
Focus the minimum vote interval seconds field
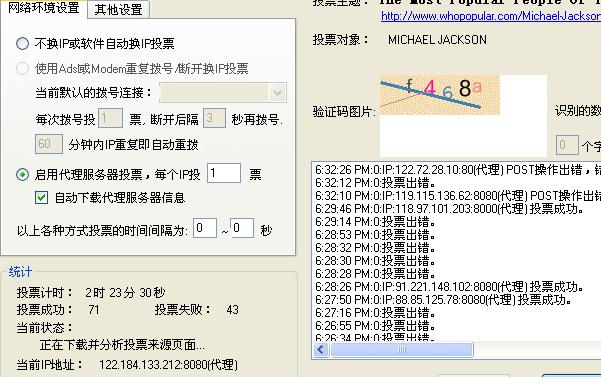click(205, 228)
